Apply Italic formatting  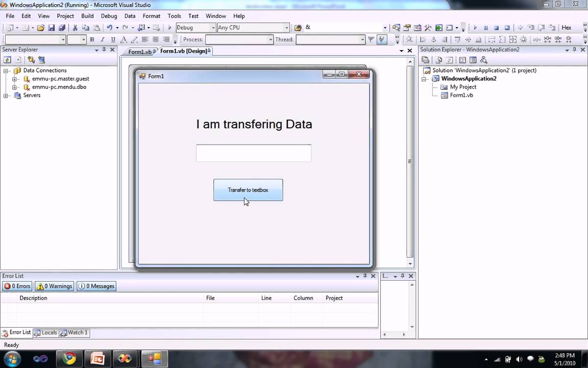103,39
